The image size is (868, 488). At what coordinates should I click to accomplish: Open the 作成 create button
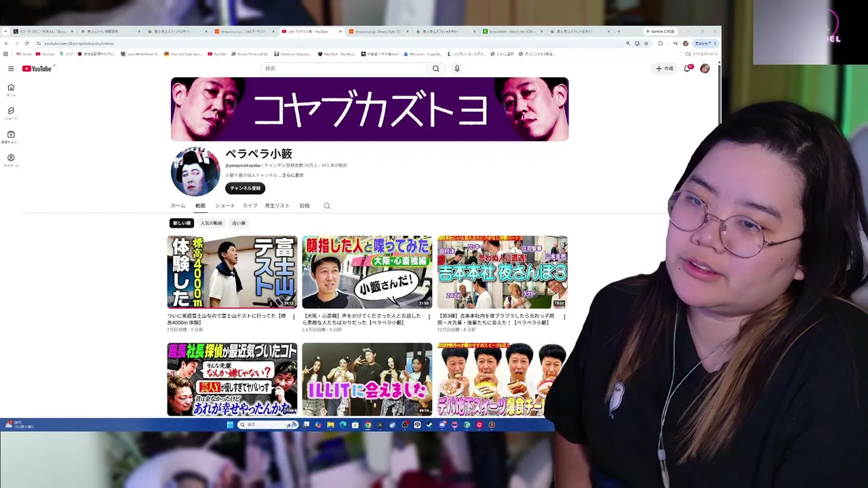665,68
